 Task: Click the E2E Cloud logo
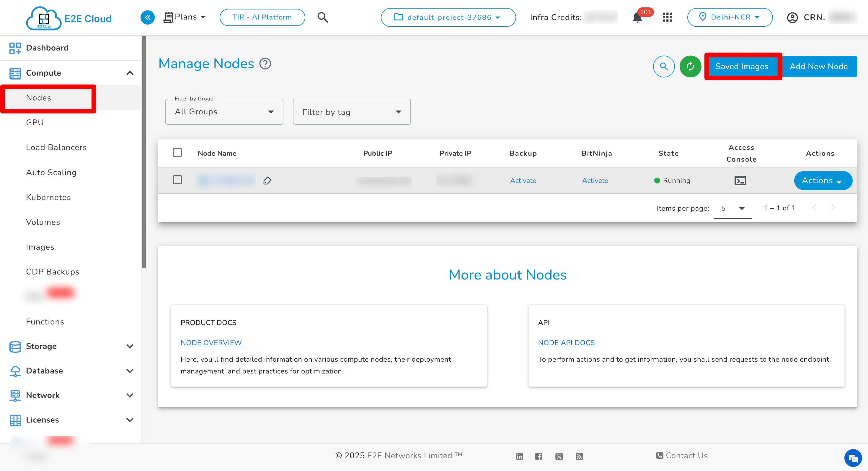pyautogui.click(x=69, y=18)
